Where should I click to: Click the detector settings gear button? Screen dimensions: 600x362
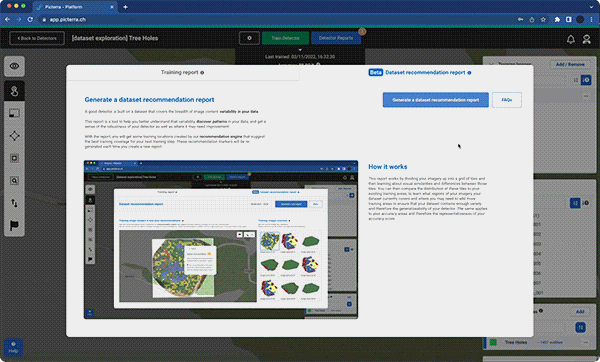pyautogui.click(x=249, y=38)
